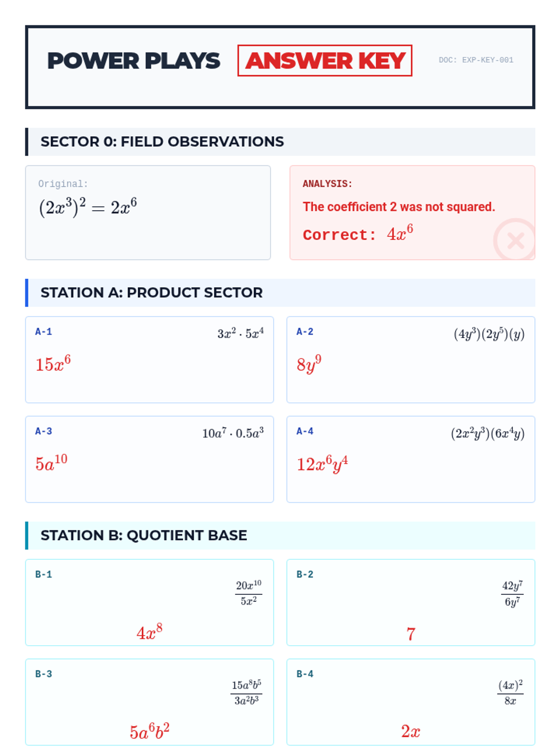The height and width of the screenshot is (747, 560).
Task: Click the A-3 problem expression 10a⁷ · 0.5a³
Action: (233, 433)
